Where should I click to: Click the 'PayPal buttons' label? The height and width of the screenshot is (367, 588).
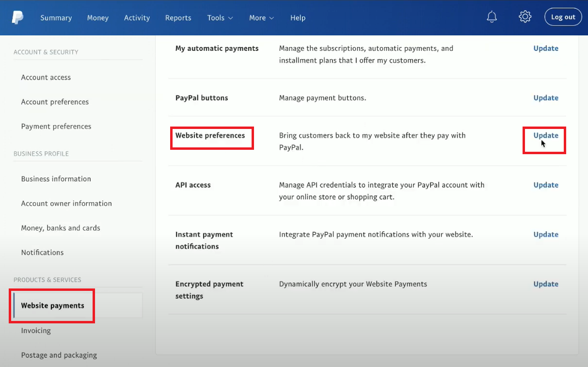click(x=201, y=98)
